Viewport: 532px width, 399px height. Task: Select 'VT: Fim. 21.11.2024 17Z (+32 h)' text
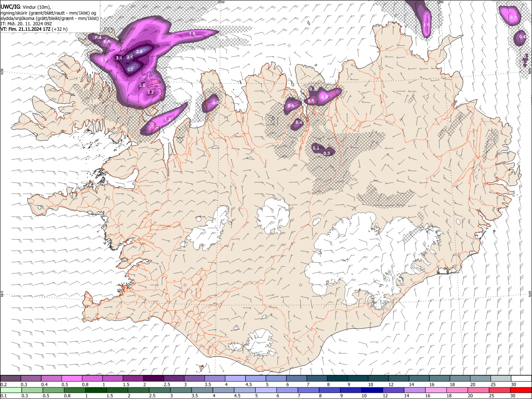click(x=34, y=29)
